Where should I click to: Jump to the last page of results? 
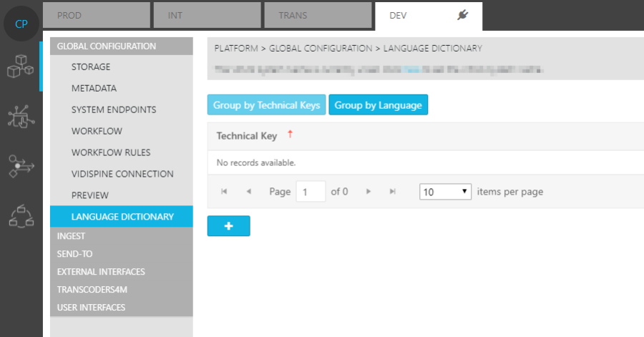392,192
